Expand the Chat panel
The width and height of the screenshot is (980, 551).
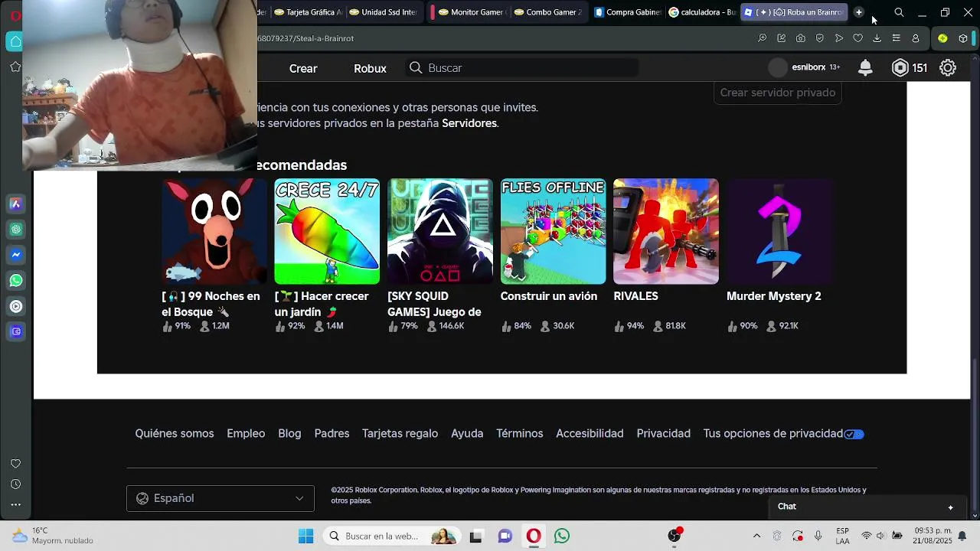tap(867, 507)
